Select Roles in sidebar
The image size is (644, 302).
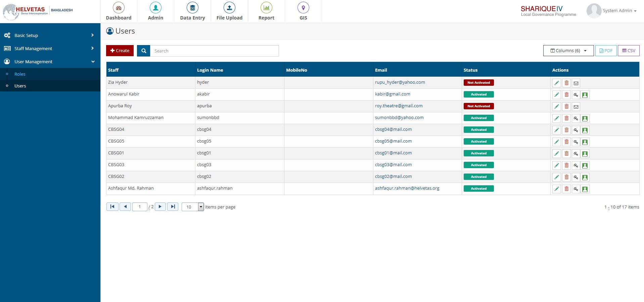pyautogui.click(x=20, y=74)
